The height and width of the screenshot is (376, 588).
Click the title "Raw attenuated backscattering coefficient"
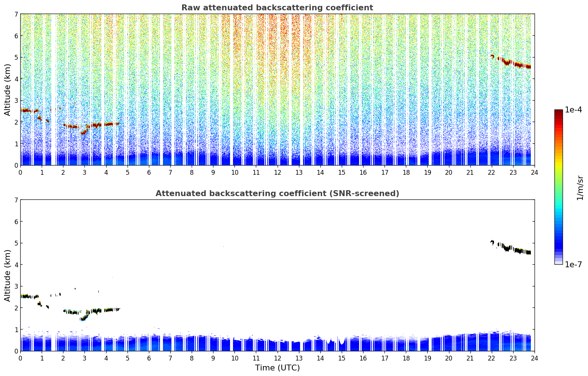(x=277, y=8)
